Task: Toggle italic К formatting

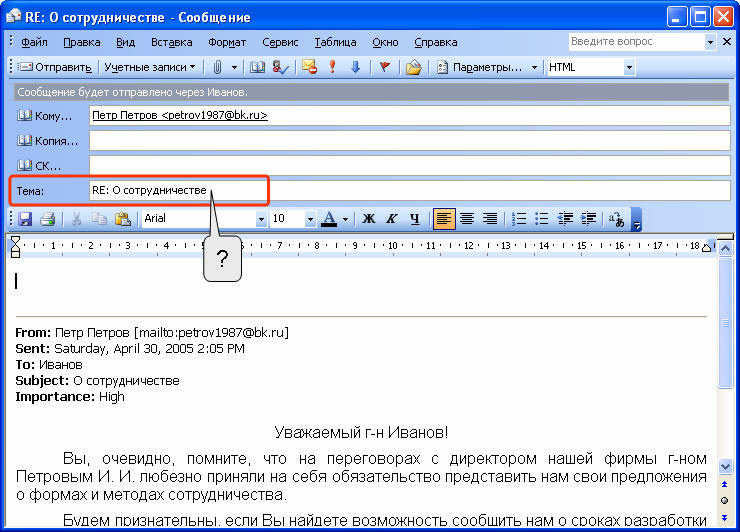Action: 392,219
